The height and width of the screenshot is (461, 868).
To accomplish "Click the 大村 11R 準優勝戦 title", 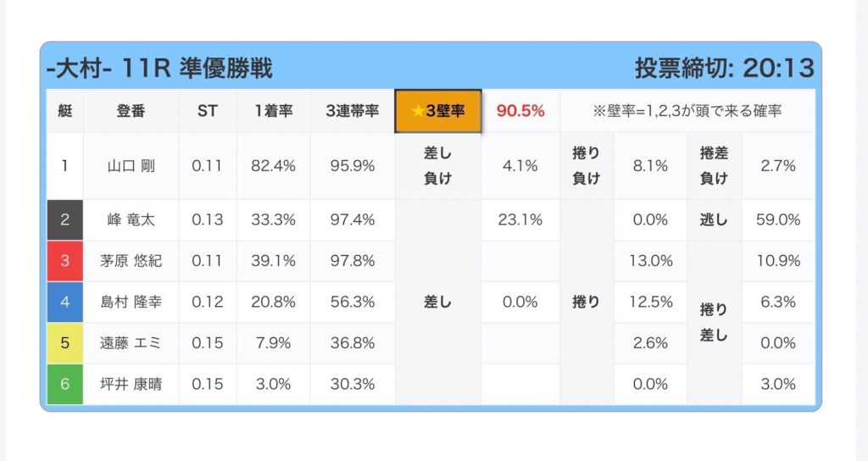I will pos(160,69).
